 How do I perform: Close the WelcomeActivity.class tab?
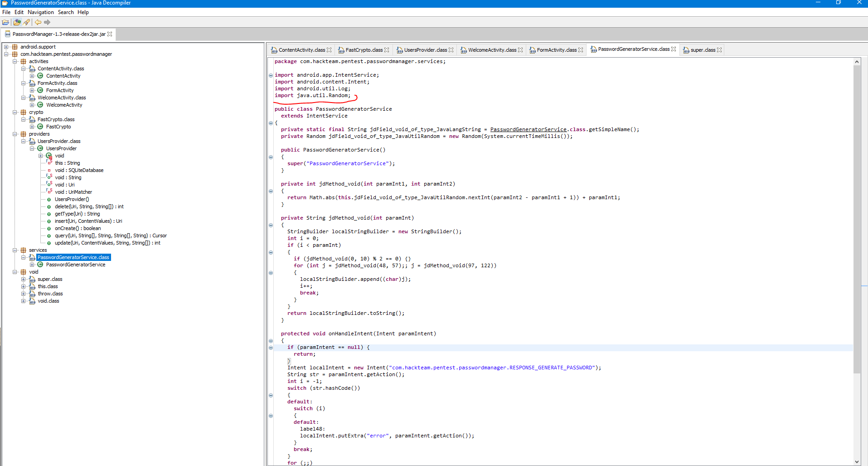pyautogui.click(x=520, y=50)
